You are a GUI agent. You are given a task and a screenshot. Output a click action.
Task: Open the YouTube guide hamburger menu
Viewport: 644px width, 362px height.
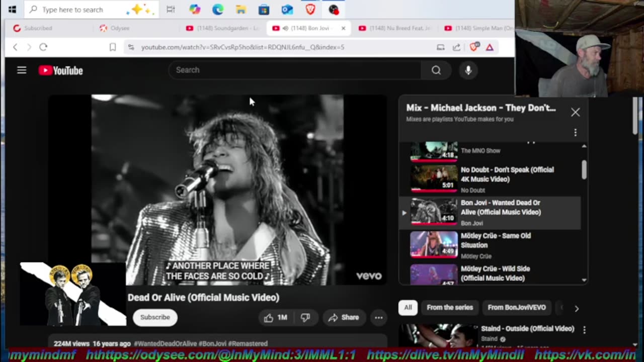pos(22,70)
